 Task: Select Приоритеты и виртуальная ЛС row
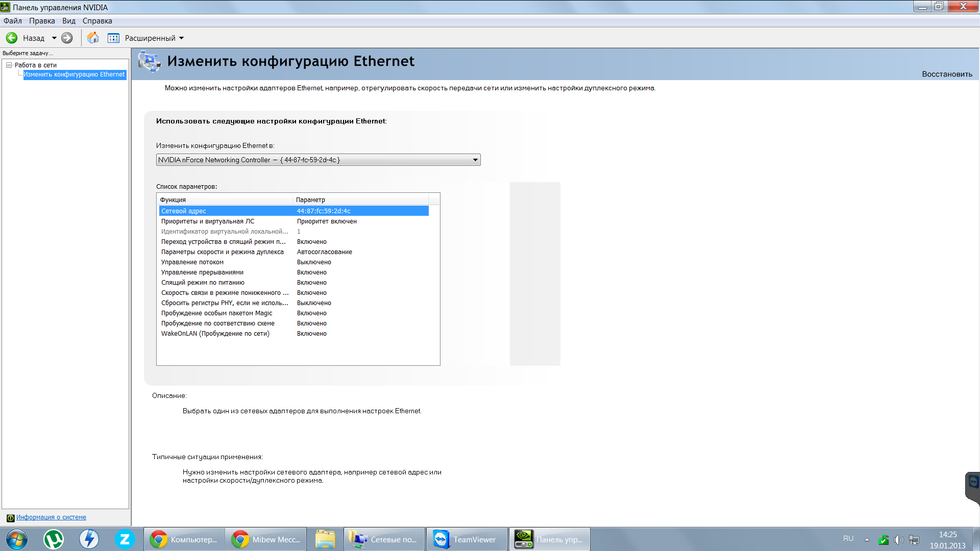pyautogui.click(x=293, y=221)
